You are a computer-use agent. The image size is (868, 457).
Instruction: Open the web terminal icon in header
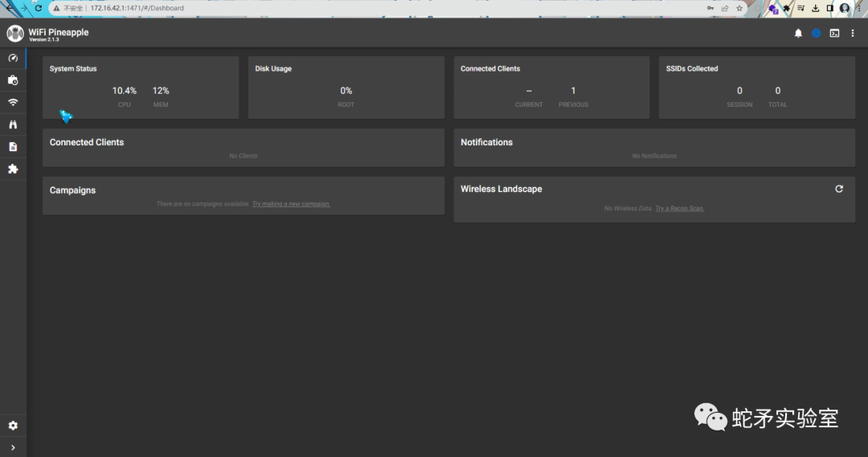click(x=834, y=33)
